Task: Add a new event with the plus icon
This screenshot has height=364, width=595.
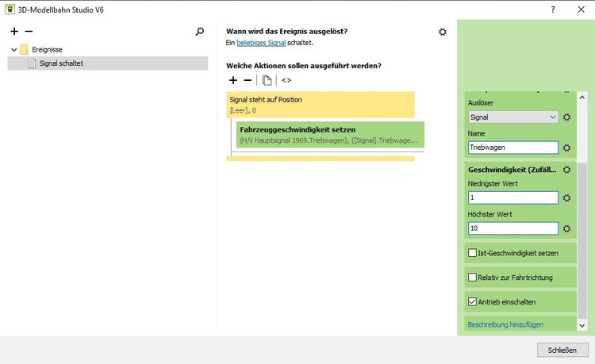Action: [14, 32]
